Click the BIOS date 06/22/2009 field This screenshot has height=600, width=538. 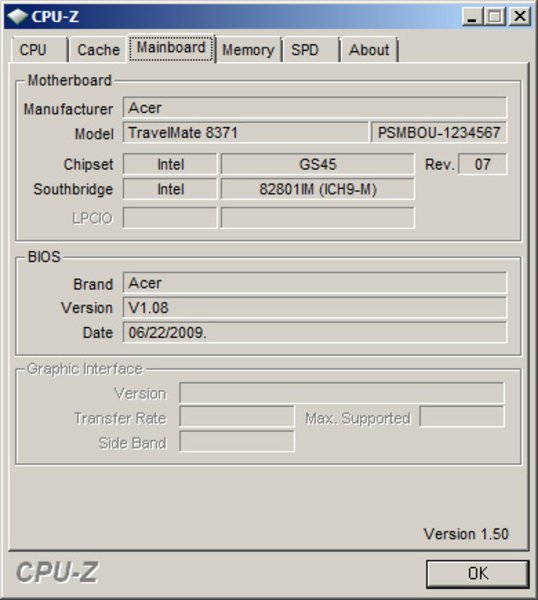pos(315,332)
